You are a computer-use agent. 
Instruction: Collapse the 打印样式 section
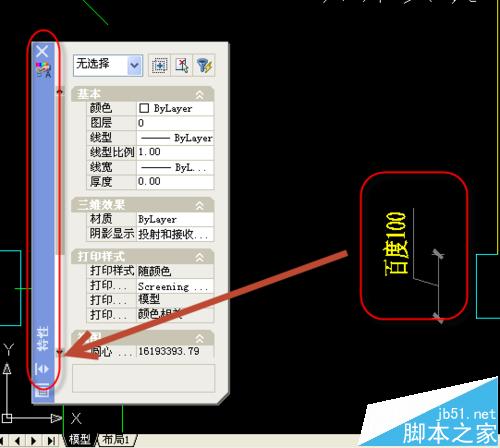[x=200, y=257]
